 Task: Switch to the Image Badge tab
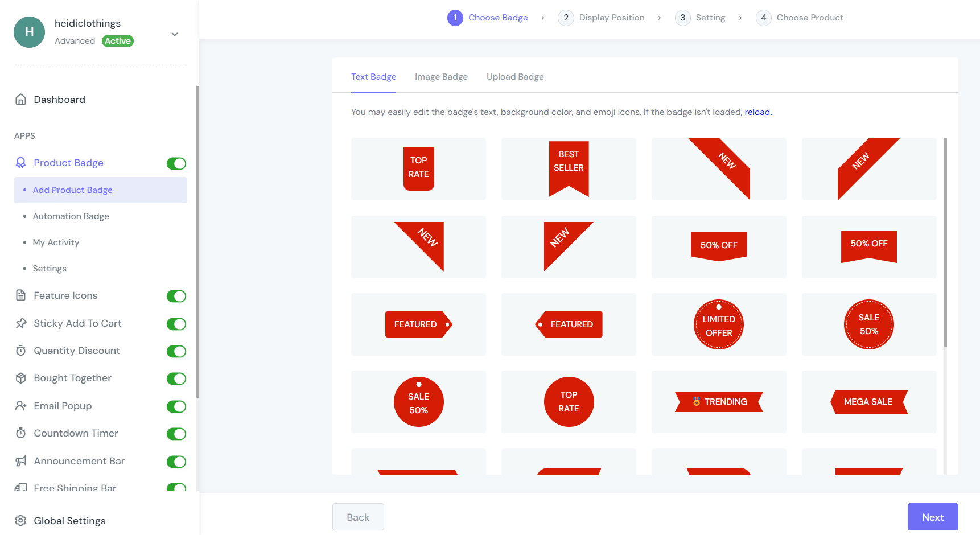[x=441, y=77]
